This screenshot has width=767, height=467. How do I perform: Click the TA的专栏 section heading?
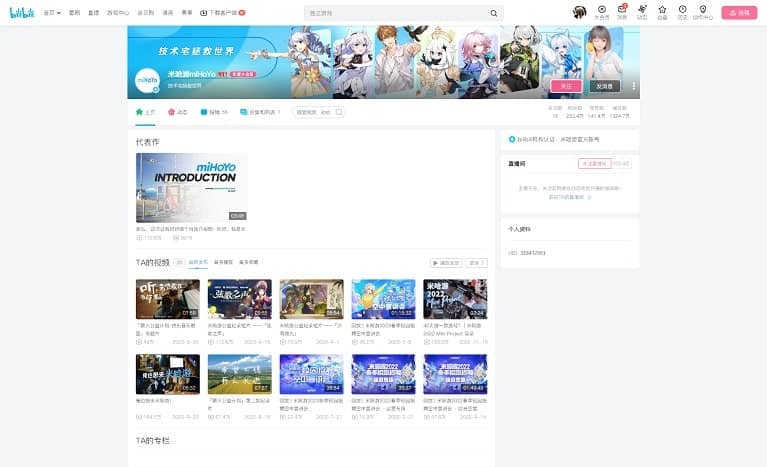click(153, 441)
